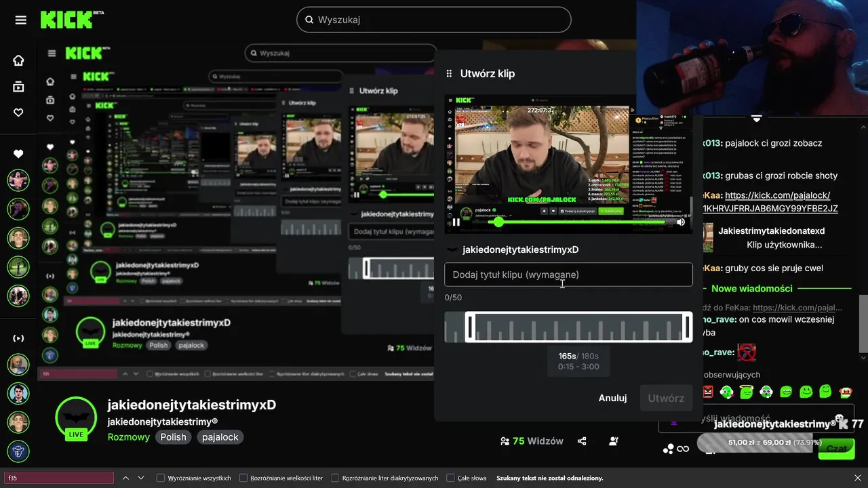Open the Browse icon in left sidebar

18,86
